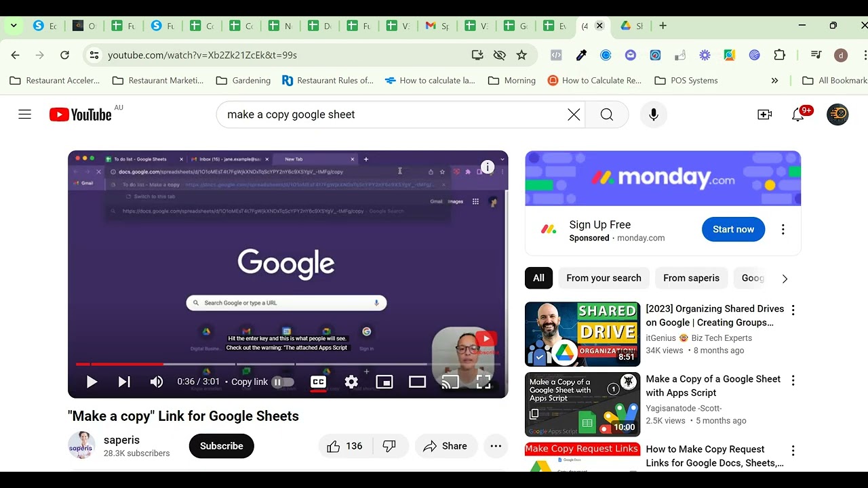Share this video
Screen dimensions: 868x488
(445, 446)
